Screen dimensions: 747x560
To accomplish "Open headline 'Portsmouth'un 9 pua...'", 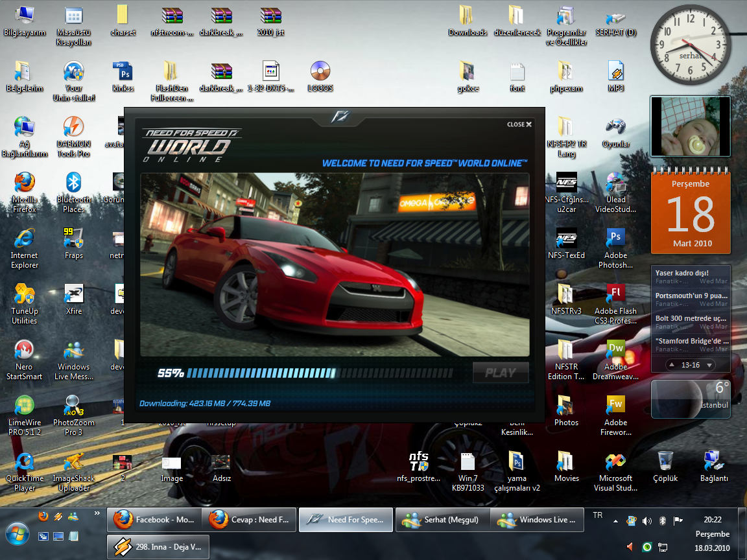I will pos(691,299).
